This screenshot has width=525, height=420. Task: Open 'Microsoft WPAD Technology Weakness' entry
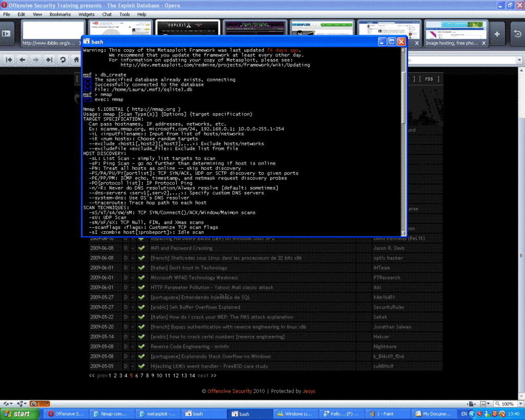(194, 277)
